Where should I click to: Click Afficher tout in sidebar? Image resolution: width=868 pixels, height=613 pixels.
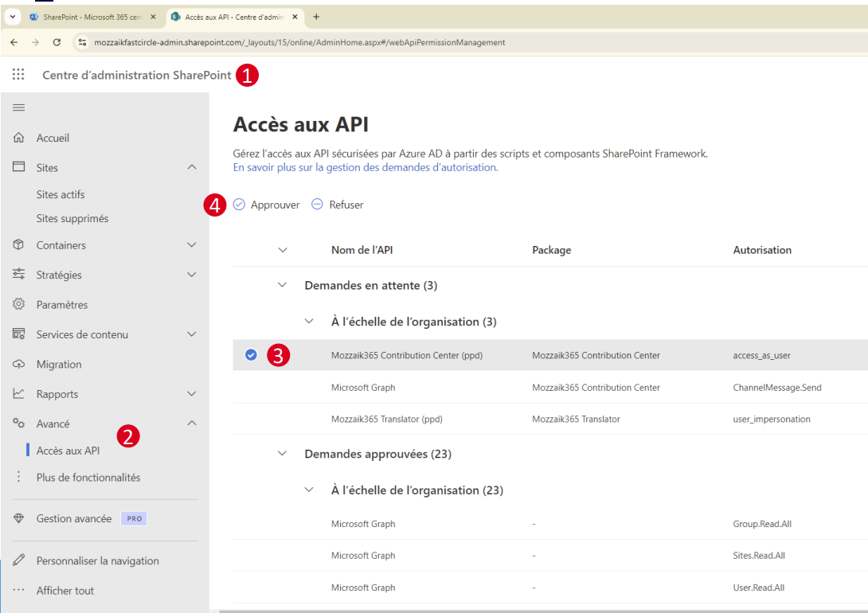coord(65,591)
